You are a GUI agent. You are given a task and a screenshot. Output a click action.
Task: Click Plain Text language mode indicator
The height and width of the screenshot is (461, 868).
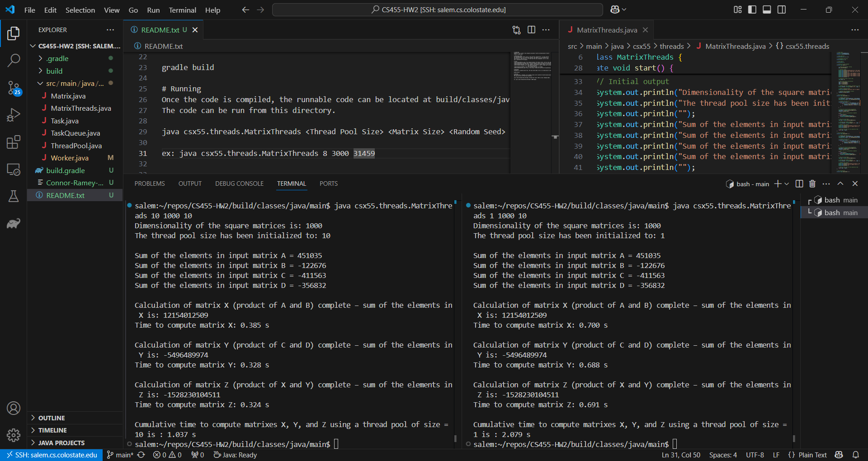click(x=812, y=455)
